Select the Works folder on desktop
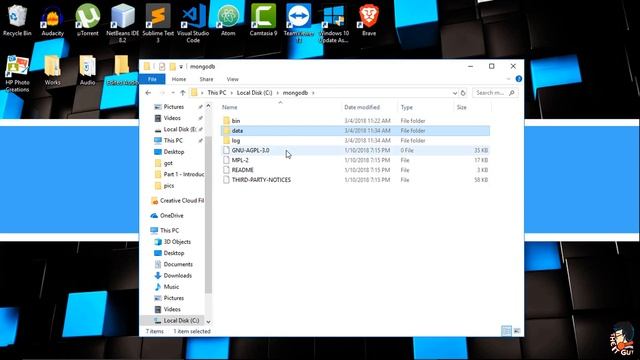640x360 pixels. 52,70
